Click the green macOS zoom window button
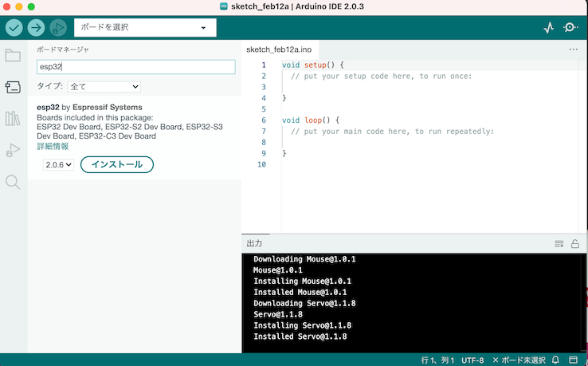The height and width of the screenshot is (366, 588). coord(32,6)
